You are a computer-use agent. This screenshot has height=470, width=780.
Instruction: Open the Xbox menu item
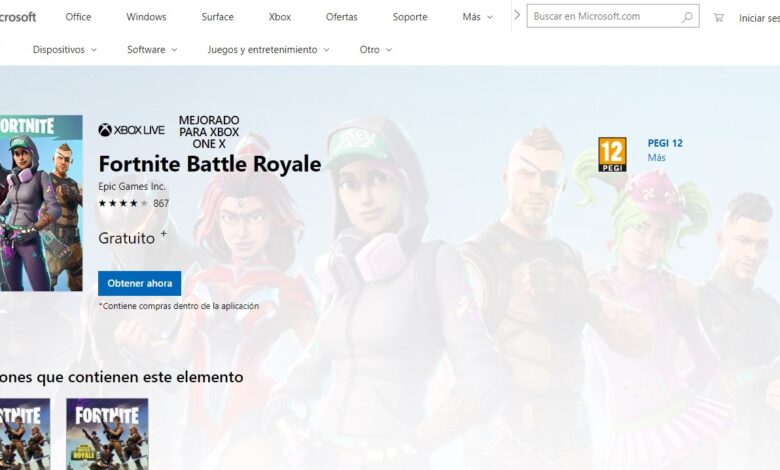coord(280,17)
